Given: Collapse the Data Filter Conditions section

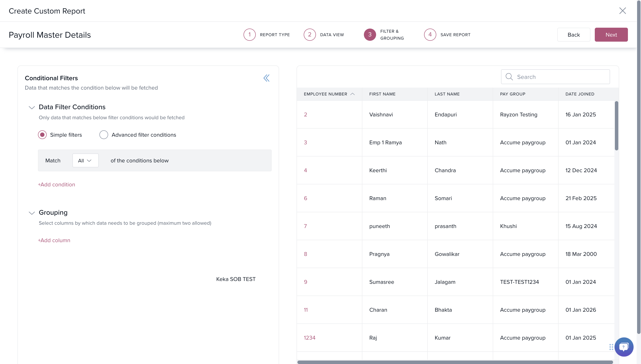Looking at the screenshot, I should tap(31, 107).
